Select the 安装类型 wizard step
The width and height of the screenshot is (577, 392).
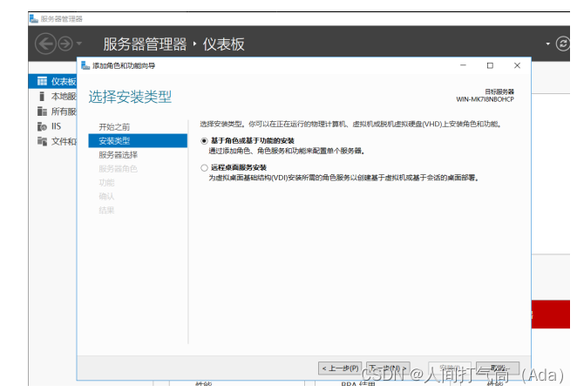pyautogui.click(x=114, y=141)
